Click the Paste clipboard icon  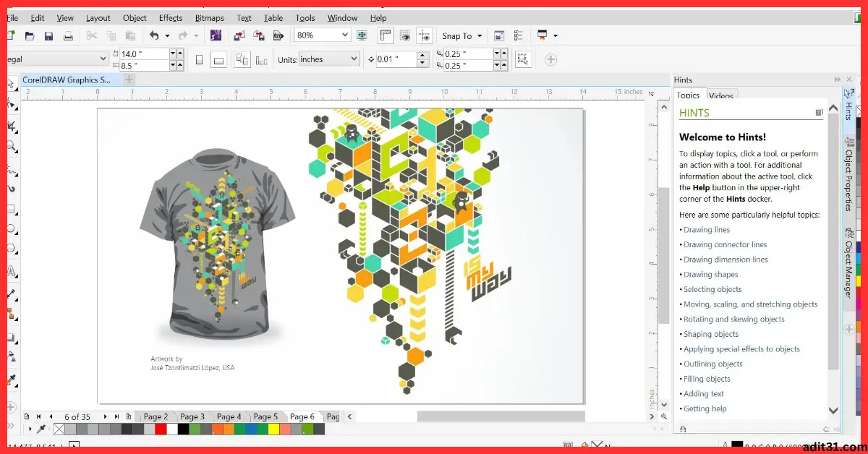click(x=130, y=35)
